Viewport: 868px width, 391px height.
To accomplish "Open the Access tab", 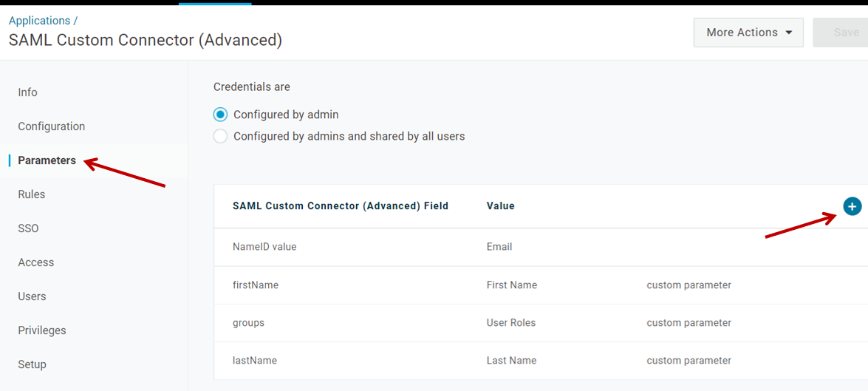I will click(x=36, y=262).
